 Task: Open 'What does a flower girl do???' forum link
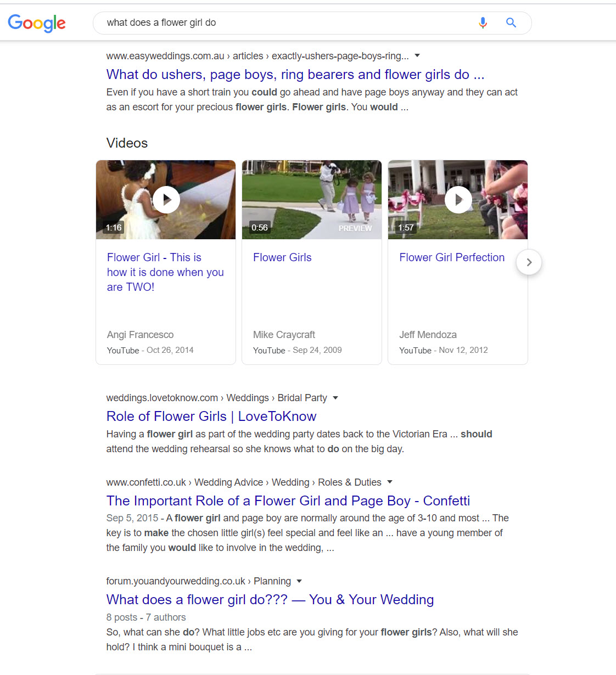click(270, 600)
